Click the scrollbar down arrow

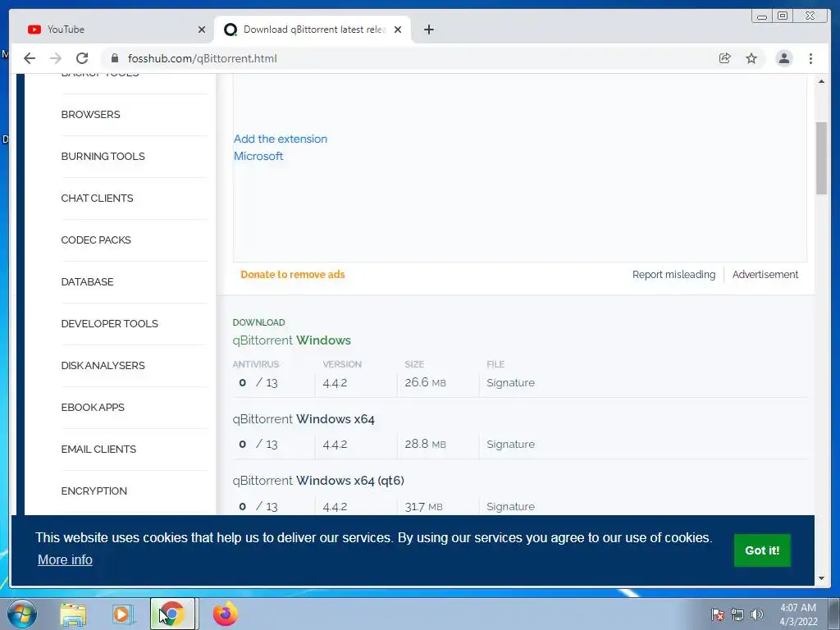pyautogui.click(x=821, y=578)
